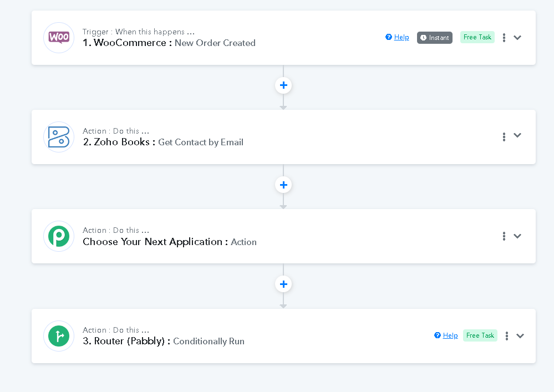This screenshot has height=392, width=554.
Task: Open three-dot menu on Router step
Action: click(507, 336)
